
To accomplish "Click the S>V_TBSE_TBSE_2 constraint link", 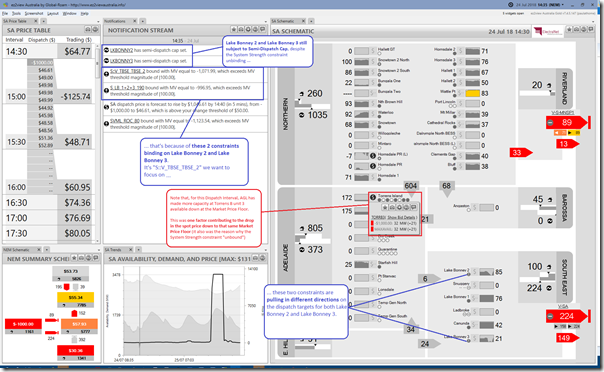I will 128,71.
